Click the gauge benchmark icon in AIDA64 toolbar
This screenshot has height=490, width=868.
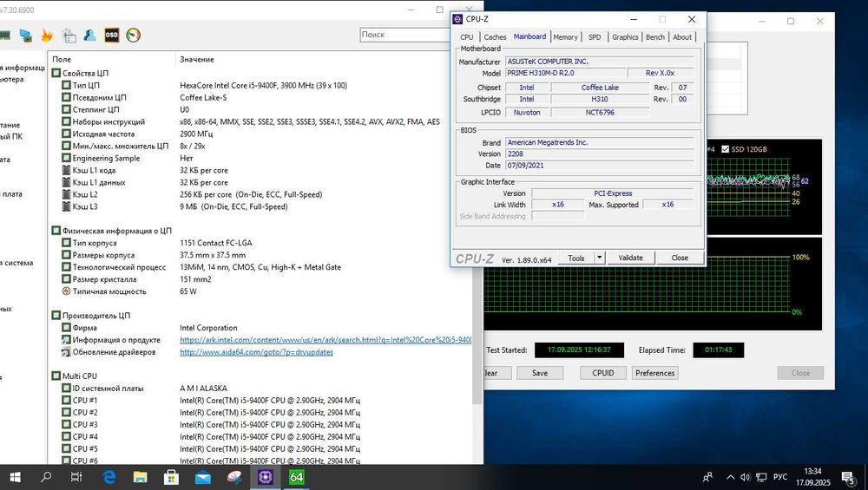pos(134,35)
